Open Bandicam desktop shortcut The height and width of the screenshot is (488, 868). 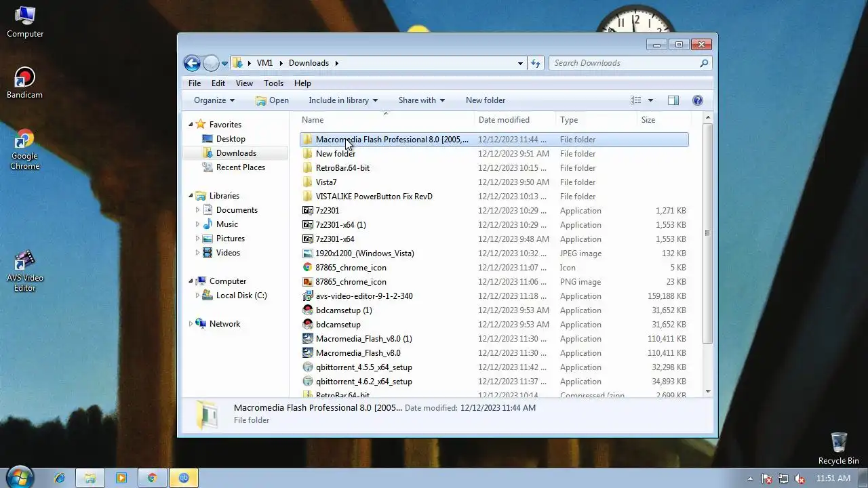coord(24,83)
